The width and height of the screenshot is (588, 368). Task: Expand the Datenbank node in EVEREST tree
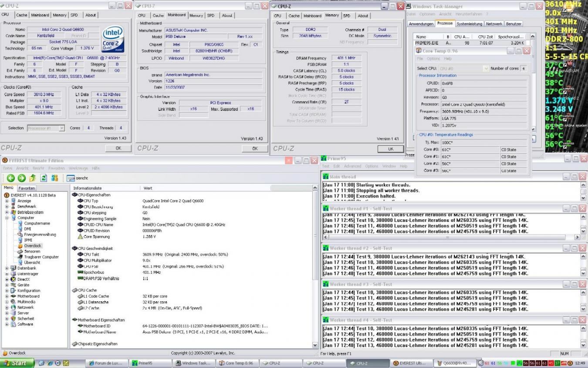[x=7, y=268]
